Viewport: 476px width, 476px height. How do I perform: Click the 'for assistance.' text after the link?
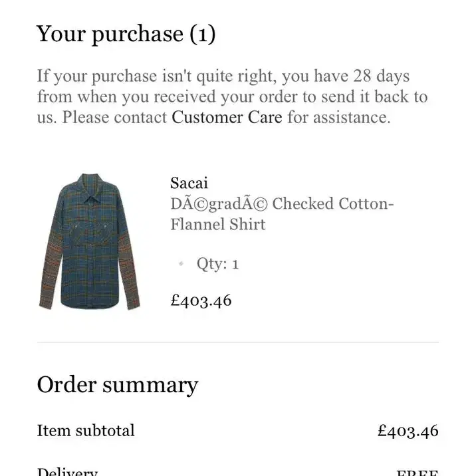tap(339, 117)
